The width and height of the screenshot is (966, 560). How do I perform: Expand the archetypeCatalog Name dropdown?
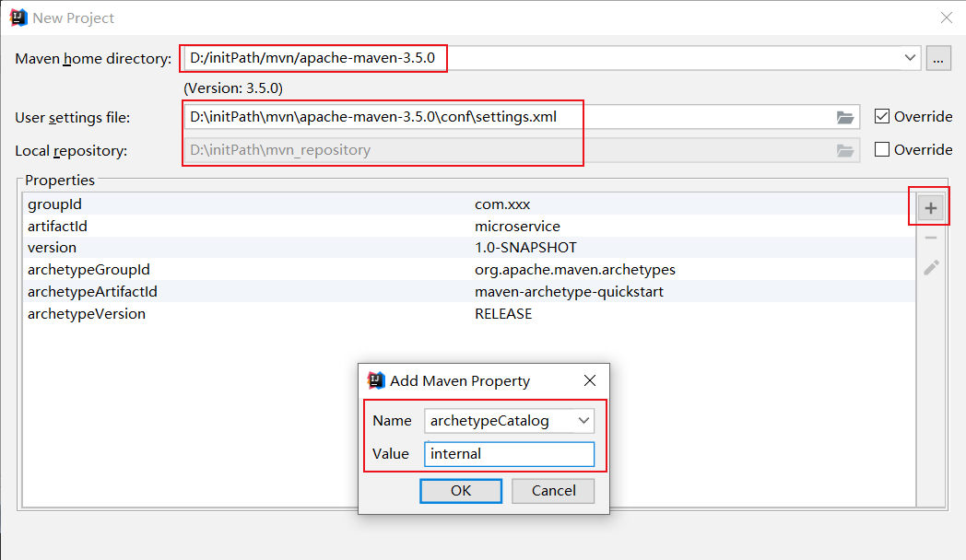point(583,420)
